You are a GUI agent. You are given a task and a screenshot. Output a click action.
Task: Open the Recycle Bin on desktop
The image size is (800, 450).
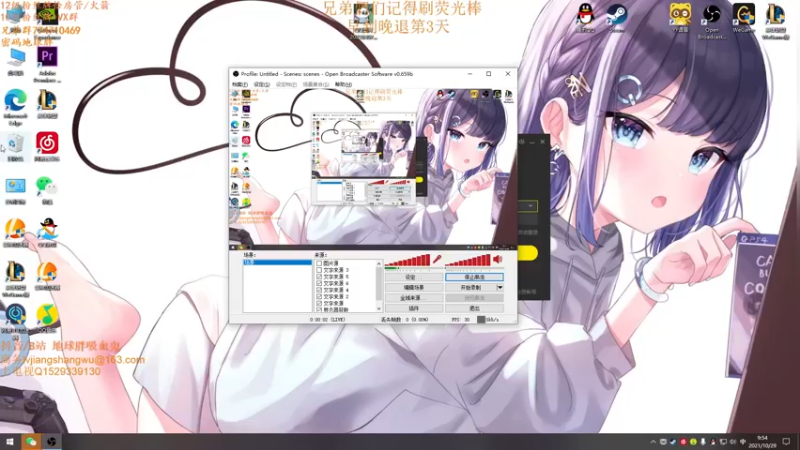(x=15, y=148)
